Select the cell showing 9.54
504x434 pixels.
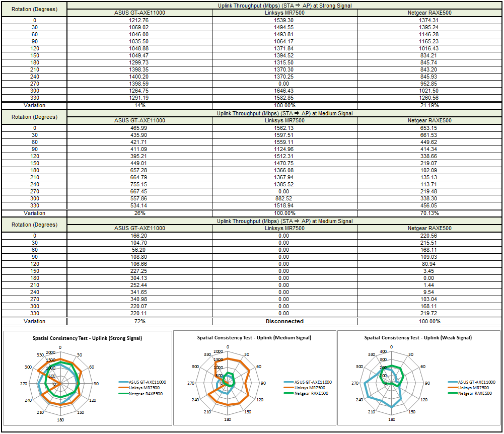(429, 292)
